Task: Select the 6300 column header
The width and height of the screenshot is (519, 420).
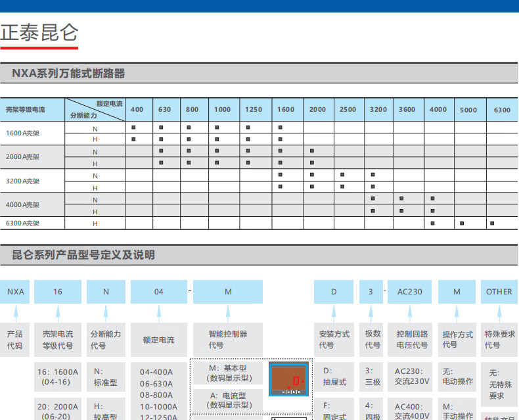Action: (502, 110)
